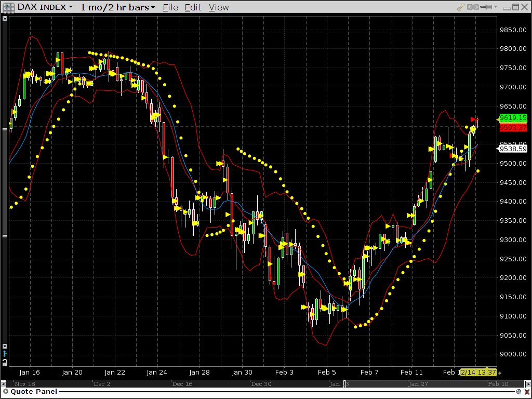This screenshot has height=399, width=532.
Task: Click the Feb 11 date label on the time axis
Action: (x=411, y=372)
